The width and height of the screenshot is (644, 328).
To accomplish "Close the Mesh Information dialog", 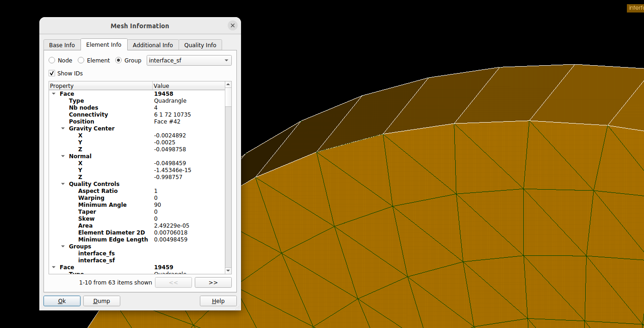I will click(233, 25).
